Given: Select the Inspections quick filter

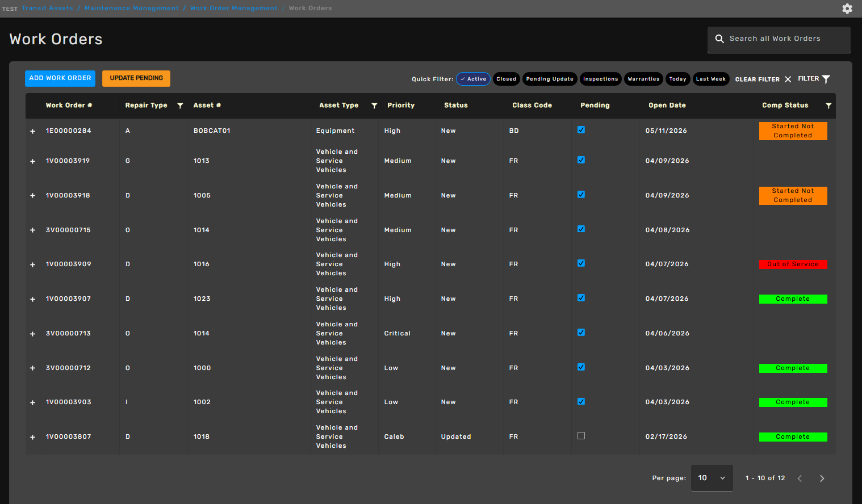Looking at the screenshot, I should [x=601, y=79].
